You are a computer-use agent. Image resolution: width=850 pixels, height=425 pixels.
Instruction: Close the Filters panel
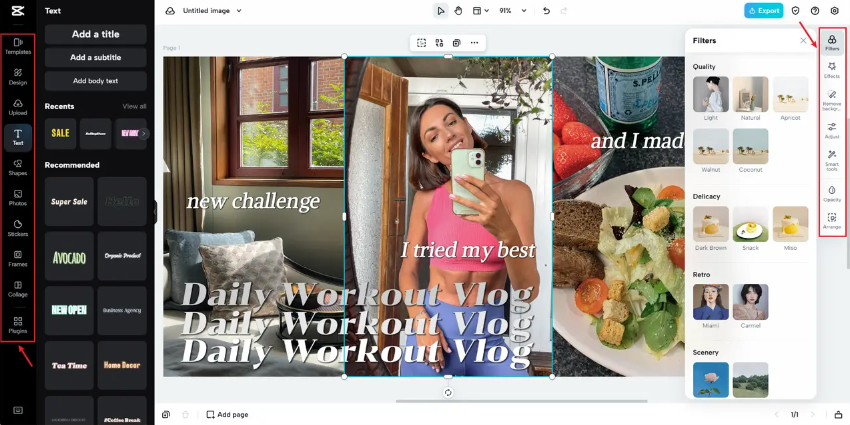[x=803, y=41]
